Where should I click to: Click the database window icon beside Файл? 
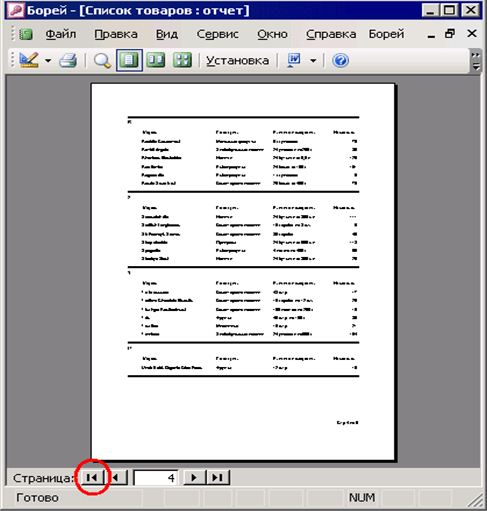(26, 34)
